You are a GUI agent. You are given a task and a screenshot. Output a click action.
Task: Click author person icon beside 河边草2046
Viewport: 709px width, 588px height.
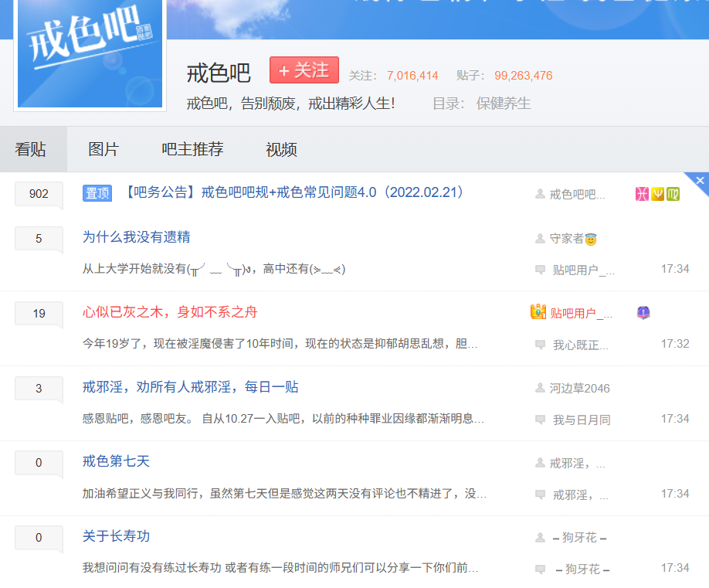point(540,388)
